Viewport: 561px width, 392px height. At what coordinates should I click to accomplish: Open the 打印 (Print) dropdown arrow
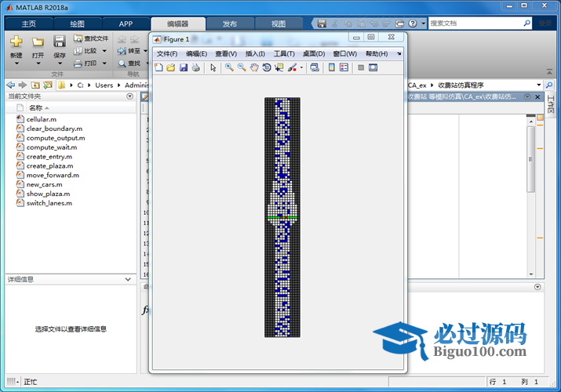(x=103, y=64)
